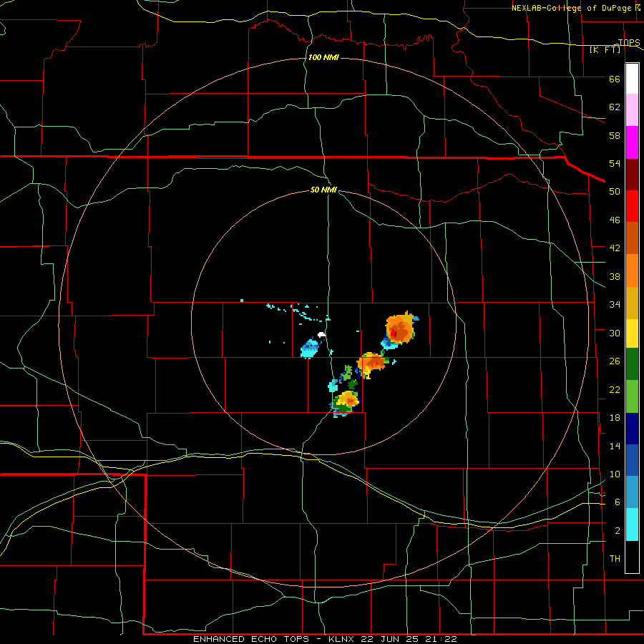Click the "26" value on the legend
This screenshot has height=644, width=644.
click(x=615, y=361)
